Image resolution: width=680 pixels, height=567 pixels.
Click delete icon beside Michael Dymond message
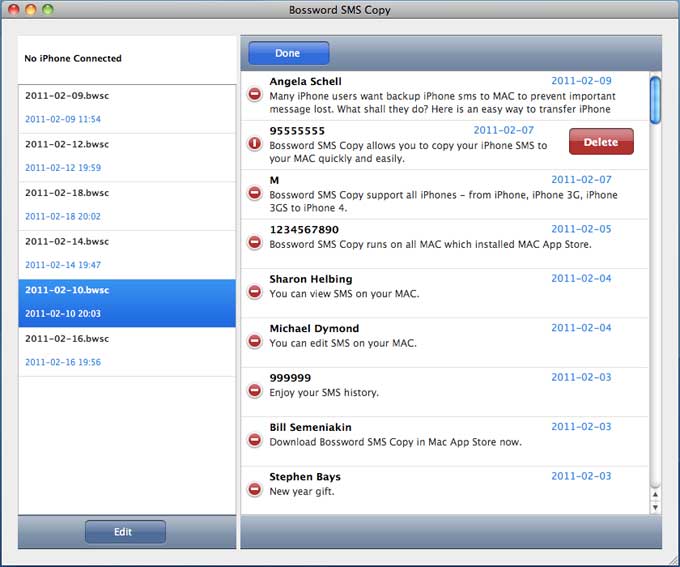255,341
